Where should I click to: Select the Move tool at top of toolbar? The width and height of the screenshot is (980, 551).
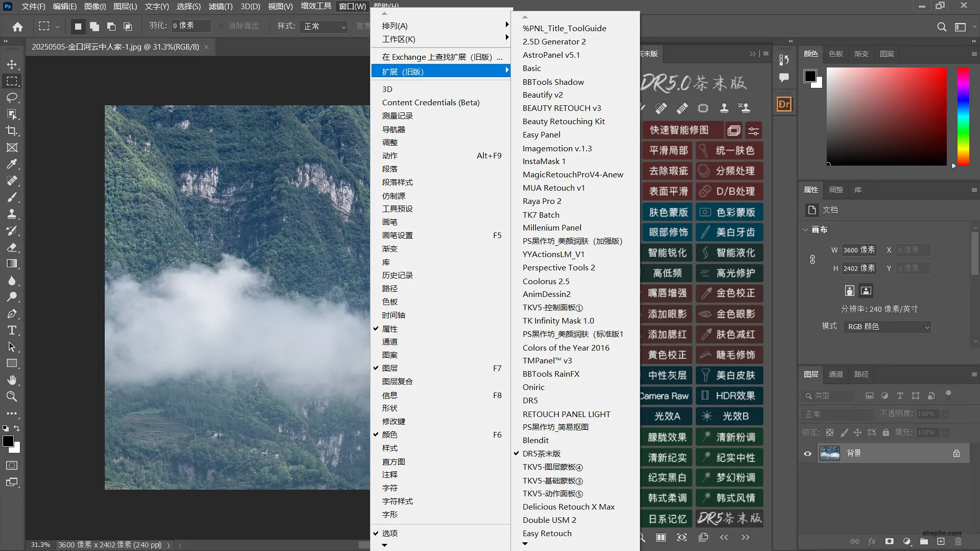click(x=13, y=65)
